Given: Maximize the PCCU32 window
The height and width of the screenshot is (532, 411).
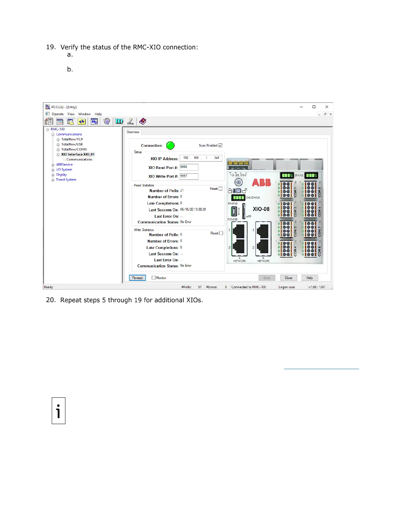Looking at the screenshot, I should coord(314,107).
